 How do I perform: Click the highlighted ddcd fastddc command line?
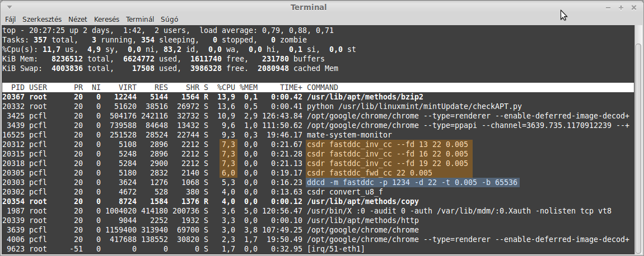[x=412, y=182]
